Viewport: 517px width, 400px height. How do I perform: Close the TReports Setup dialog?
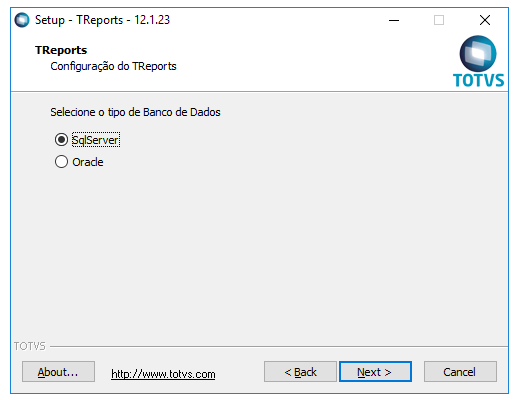[x=485, y=20]
